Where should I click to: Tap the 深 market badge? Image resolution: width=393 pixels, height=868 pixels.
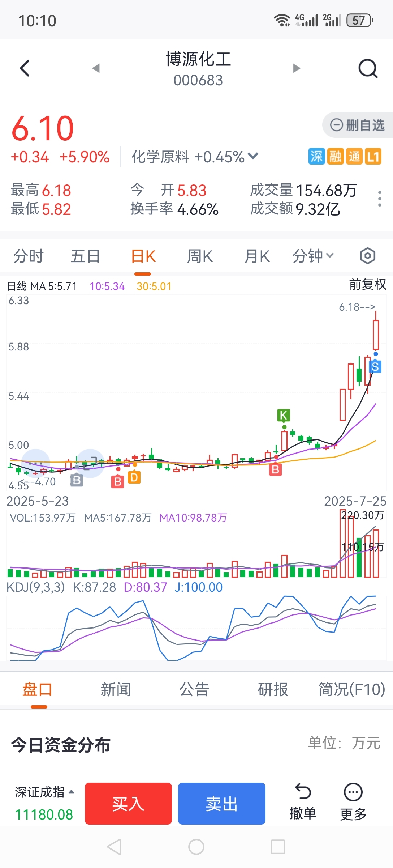(317, 157)
